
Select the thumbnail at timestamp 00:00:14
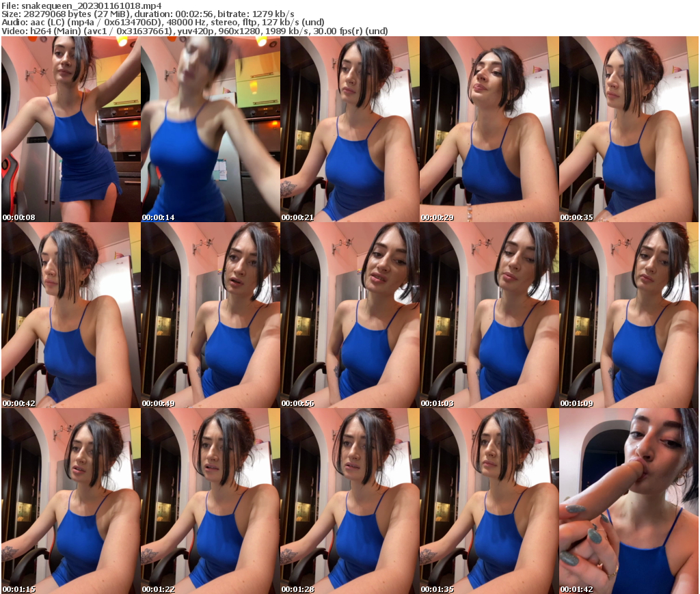(x=209, y=130)
